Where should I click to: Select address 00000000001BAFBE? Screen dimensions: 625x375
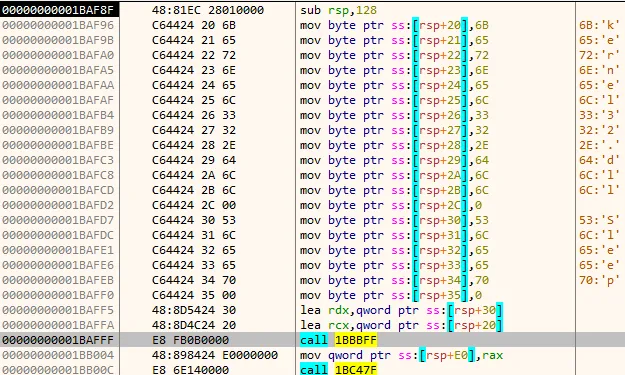click(58, 145)
